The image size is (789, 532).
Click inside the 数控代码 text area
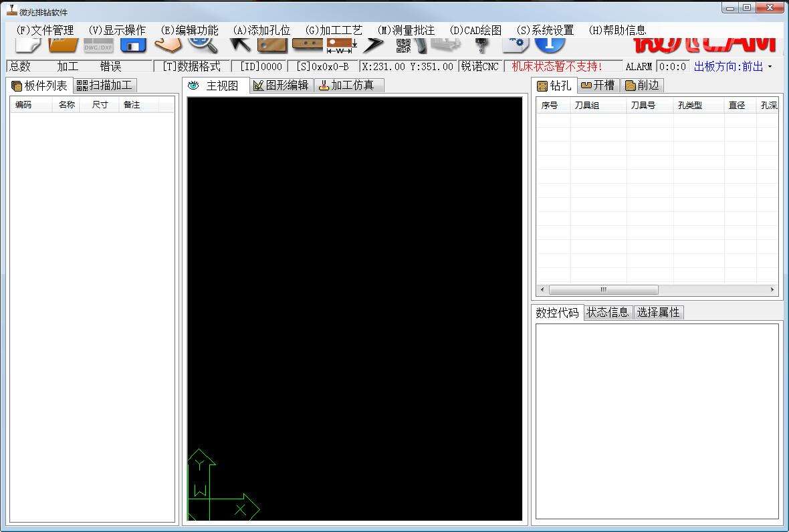657,421
